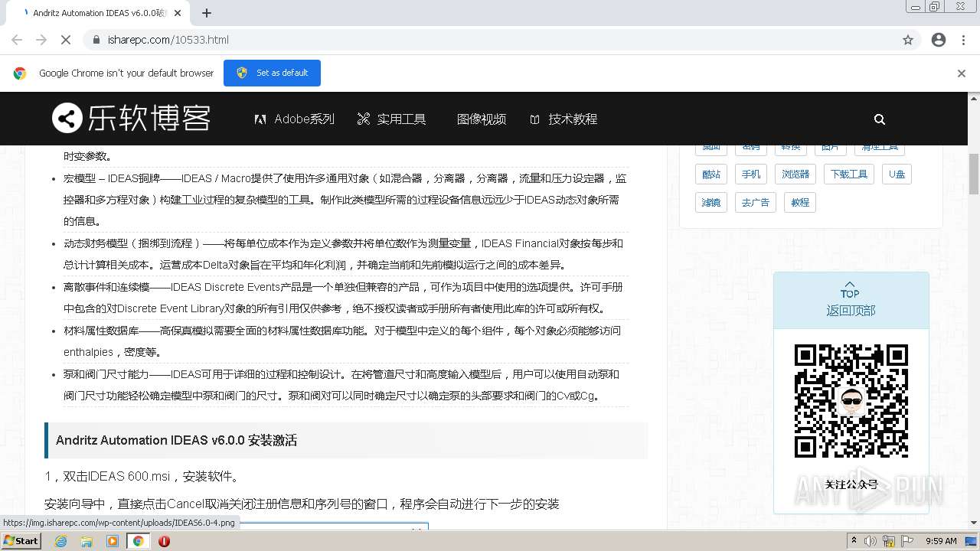Go back to the previous page
This screenshot has width=980, height=551.
17,40
